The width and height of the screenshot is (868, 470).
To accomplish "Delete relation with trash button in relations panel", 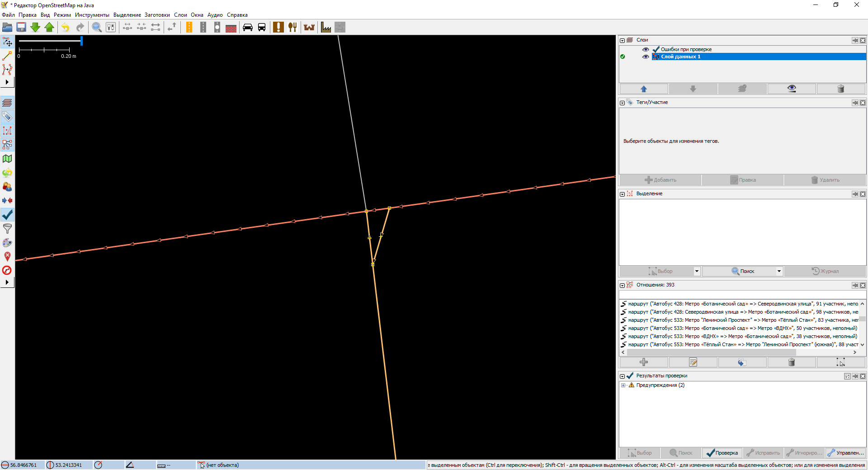I will pyautogui.click(x=792, y=362).
